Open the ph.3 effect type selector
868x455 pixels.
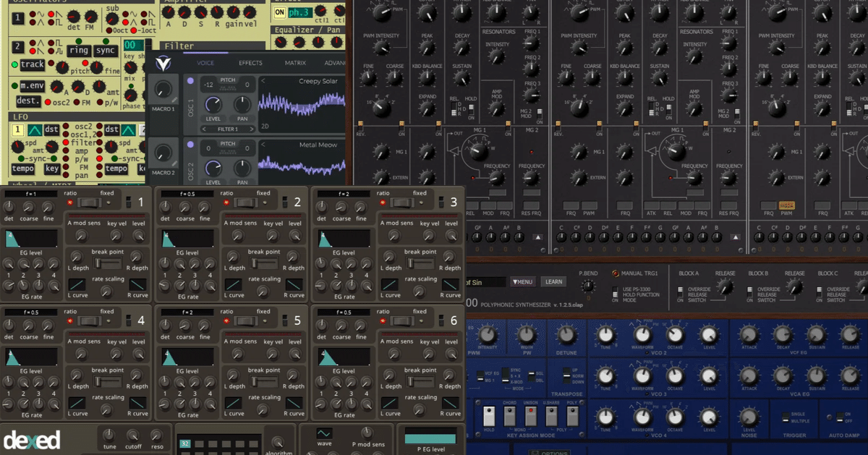click(x=301, y=13)
